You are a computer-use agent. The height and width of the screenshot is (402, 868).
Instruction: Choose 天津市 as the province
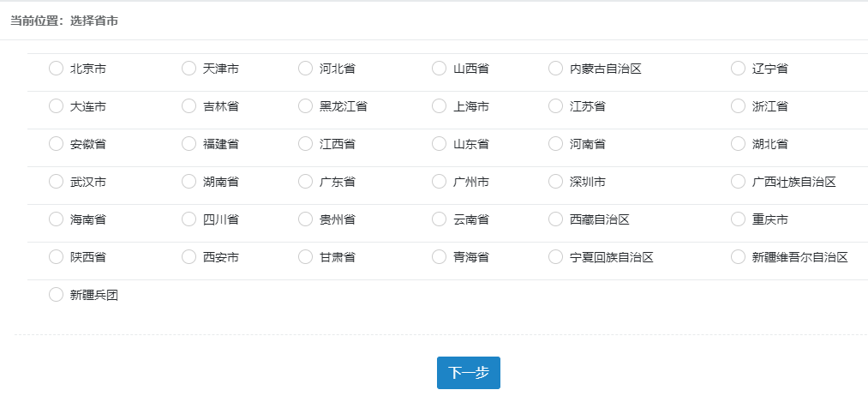189,69
